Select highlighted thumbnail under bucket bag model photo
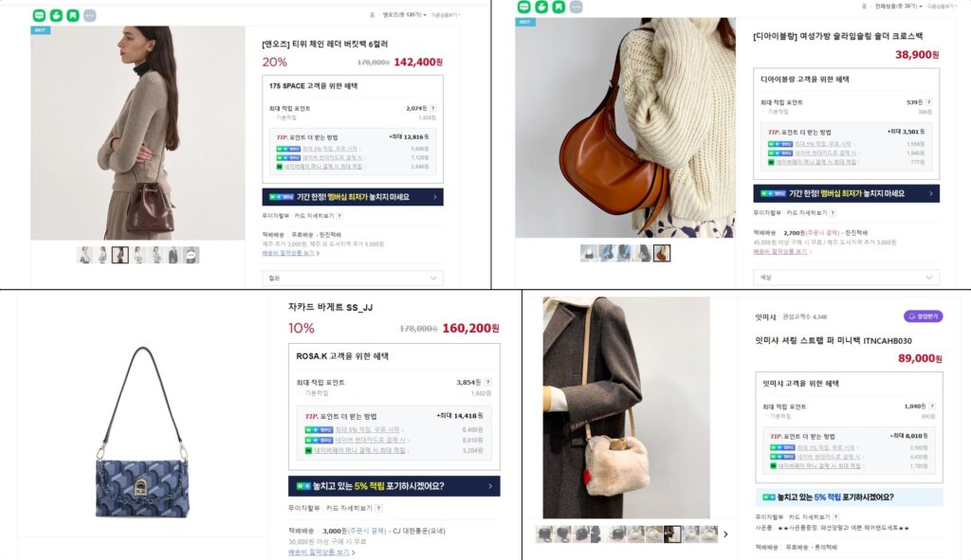The image size is (971, 560). point(120,255)
